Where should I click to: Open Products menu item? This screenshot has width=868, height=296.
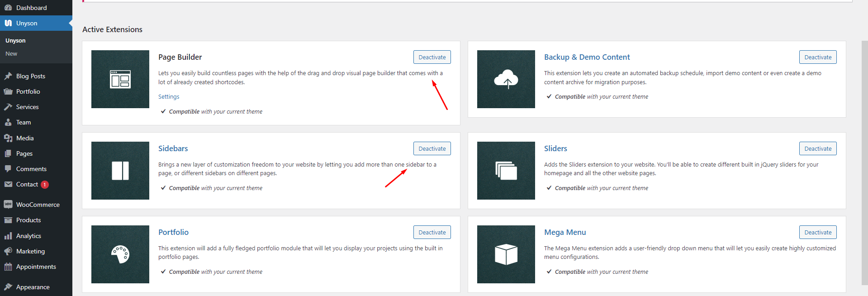click(36, 220)
